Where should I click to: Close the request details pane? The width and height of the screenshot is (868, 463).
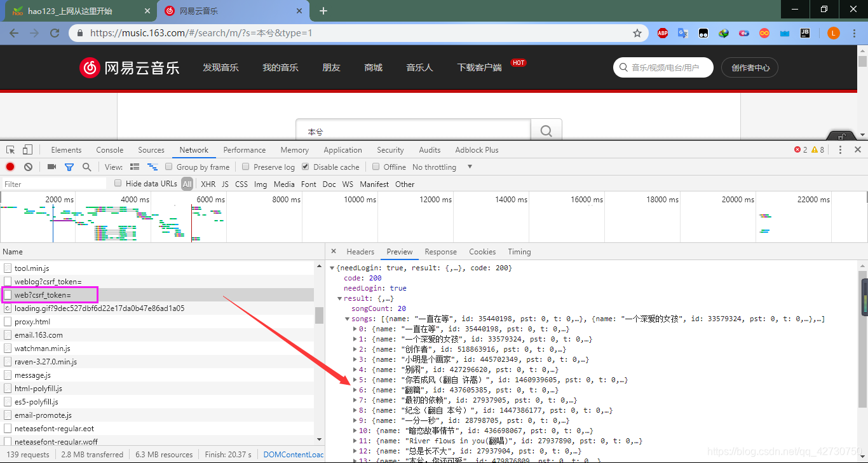click(334, 251)
